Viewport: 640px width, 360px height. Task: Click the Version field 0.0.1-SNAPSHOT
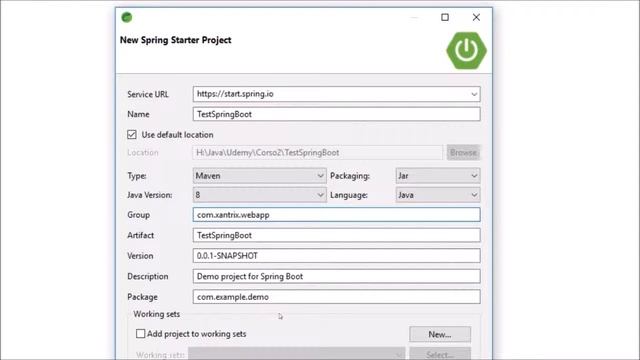336,256
